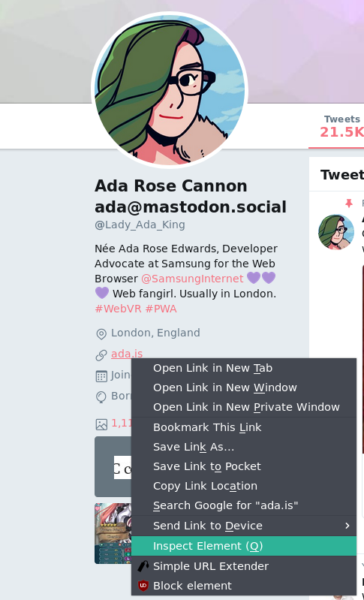Select Open Link in New Tab

(x=244, y=368)
